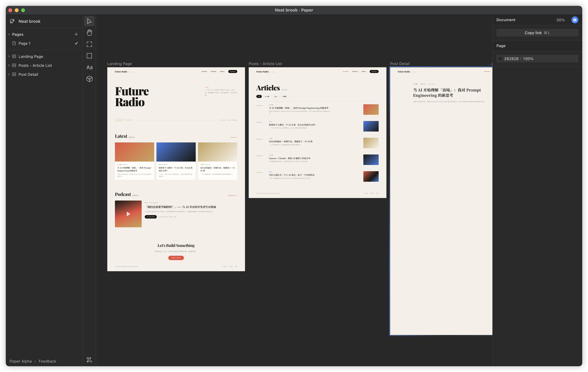588x372 pixels.
Task: Expand the Landing Page layer
Action: click(9, 56)
